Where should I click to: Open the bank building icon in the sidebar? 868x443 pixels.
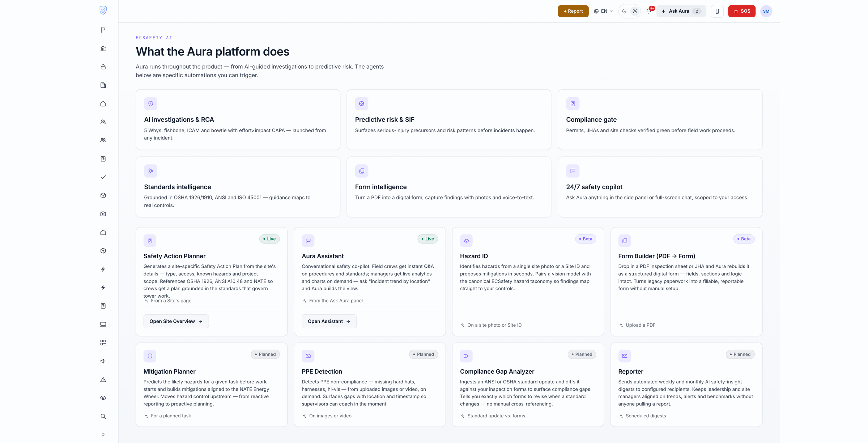coord(103,48)
